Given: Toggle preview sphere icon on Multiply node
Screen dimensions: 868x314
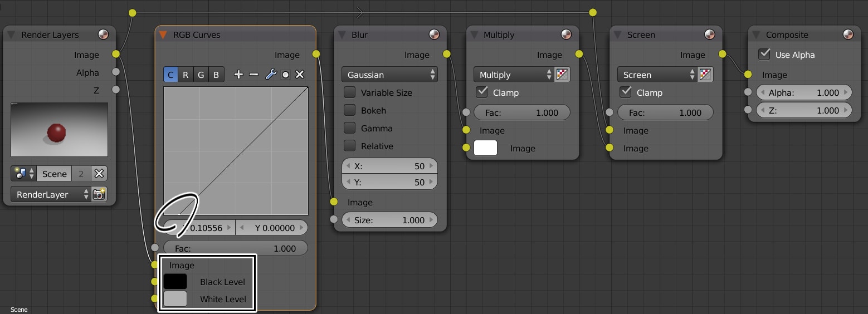Looking at the screenshot, I should [567, 35].
